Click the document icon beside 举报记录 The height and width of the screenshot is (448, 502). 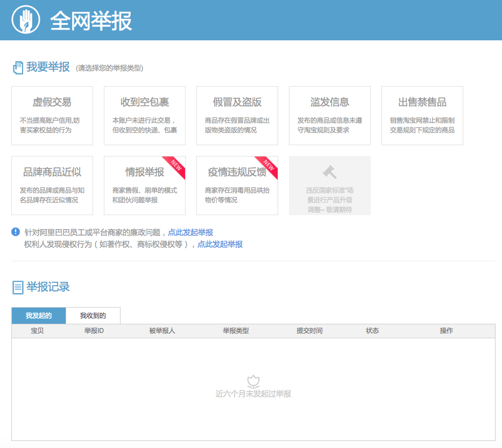pyautogui.click(x=18, y=287)
